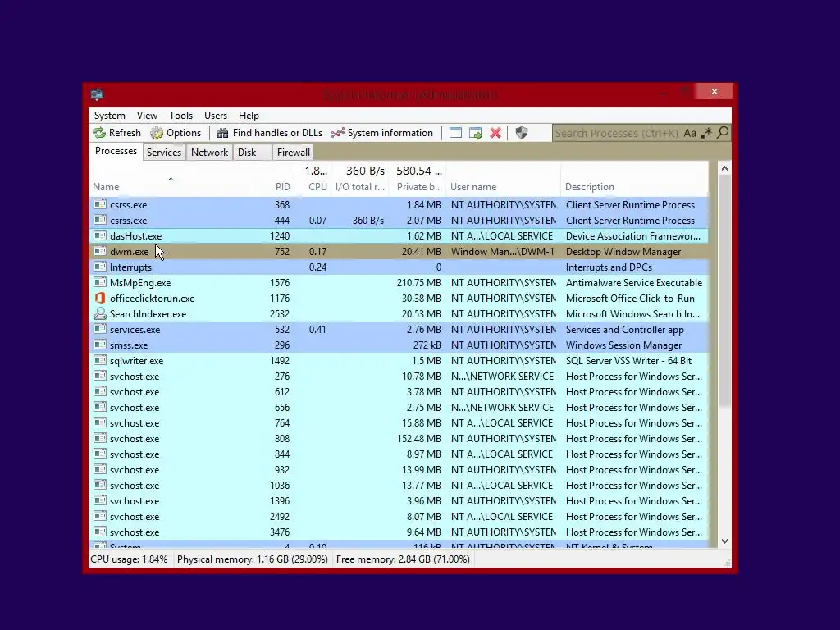Click scrollbar down arrow
The width and height of the screenshot is (840, 630).
pyautogui.click(x=724, y=541)
